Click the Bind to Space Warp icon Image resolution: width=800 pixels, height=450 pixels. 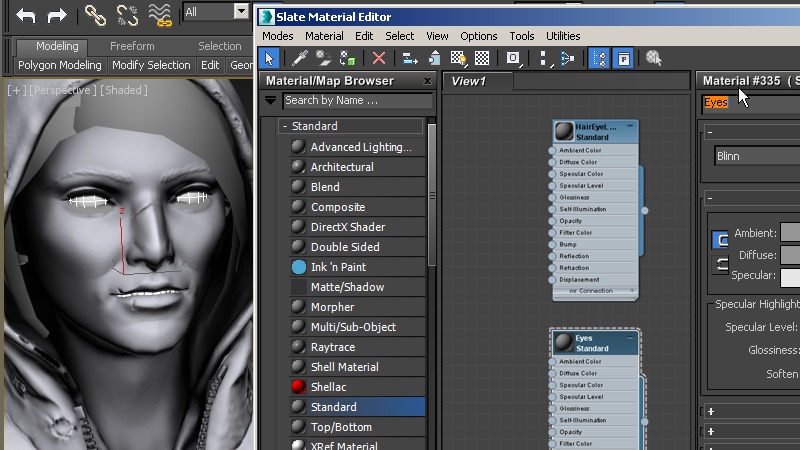tap(159, 15)
